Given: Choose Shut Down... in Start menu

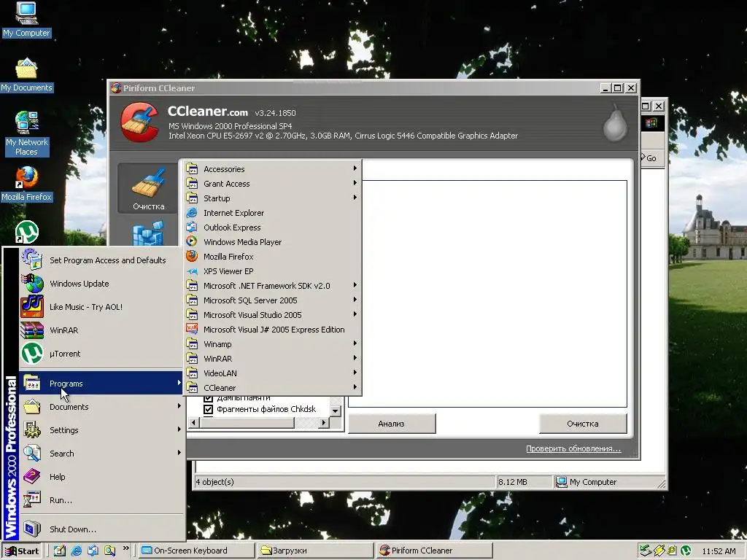Looking at the screenshot, I should click(x=101, y=529).
